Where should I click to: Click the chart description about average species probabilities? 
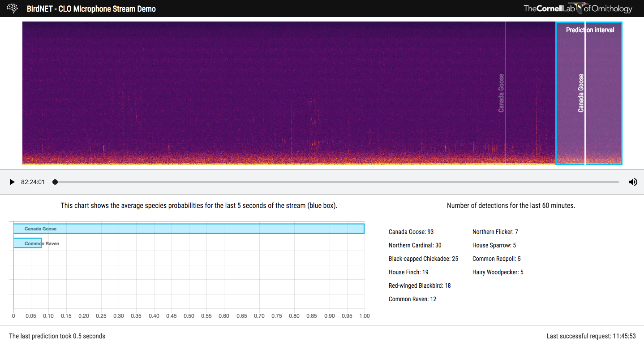[x=199, y=206]
